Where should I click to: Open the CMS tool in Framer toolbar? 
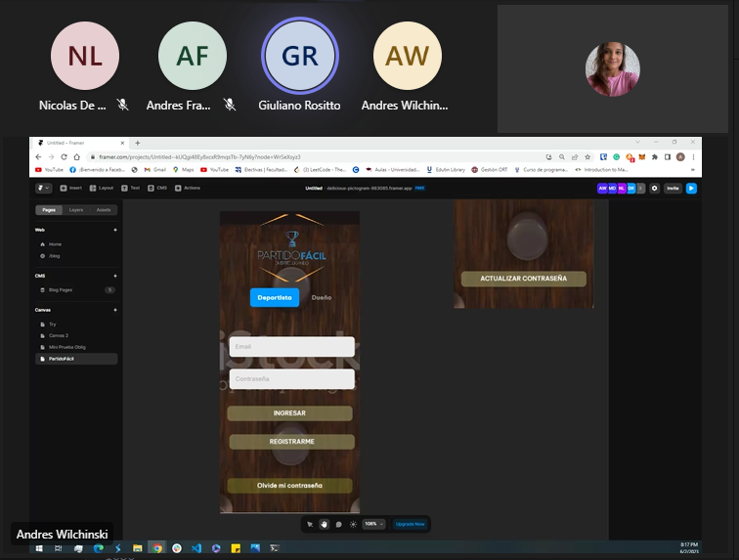pos(157,188)
